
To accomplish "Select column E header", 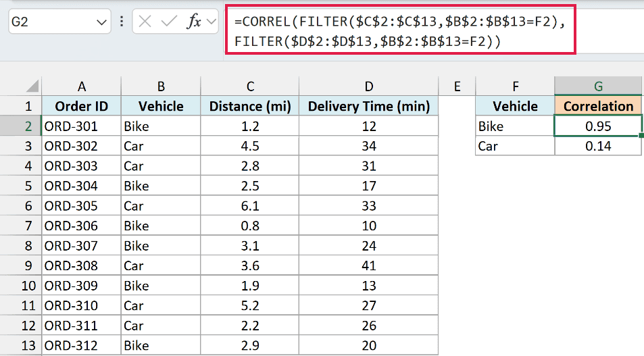I will coord(457,86).
